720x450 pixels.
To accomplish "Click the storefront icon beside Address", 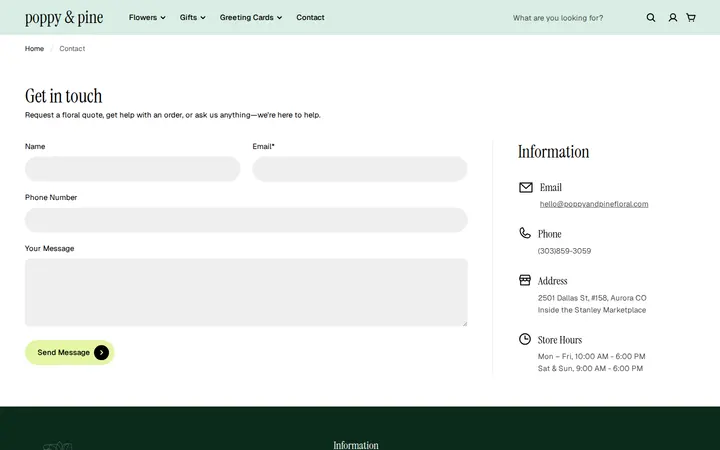I will [525, 280].
